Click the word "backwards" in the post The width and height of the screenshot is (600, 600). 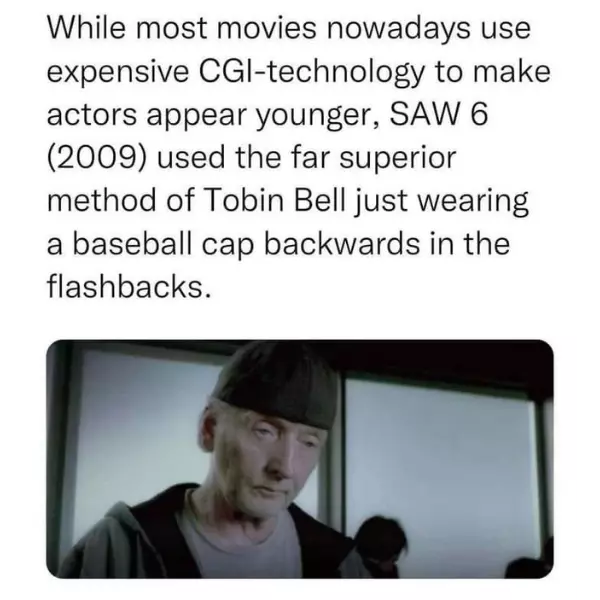341,244
